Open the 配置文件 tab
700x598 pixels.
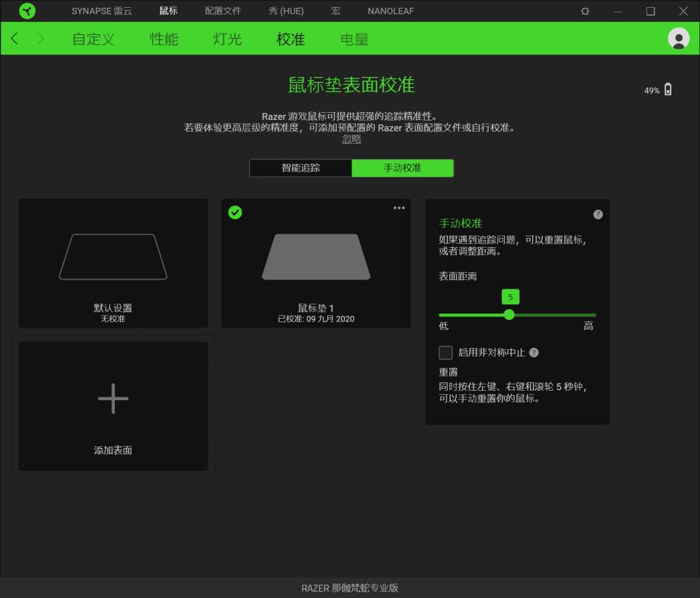223,11
